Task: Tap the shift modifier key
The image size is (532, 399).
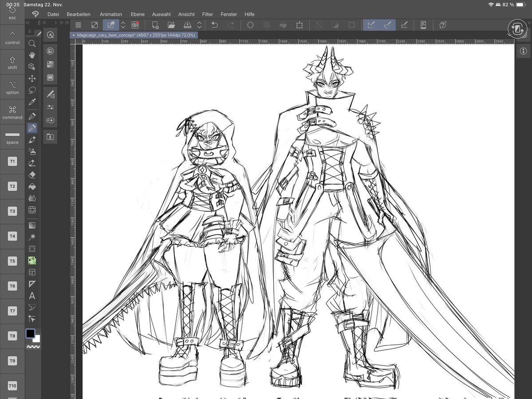Action: click(x=12, y=63)
